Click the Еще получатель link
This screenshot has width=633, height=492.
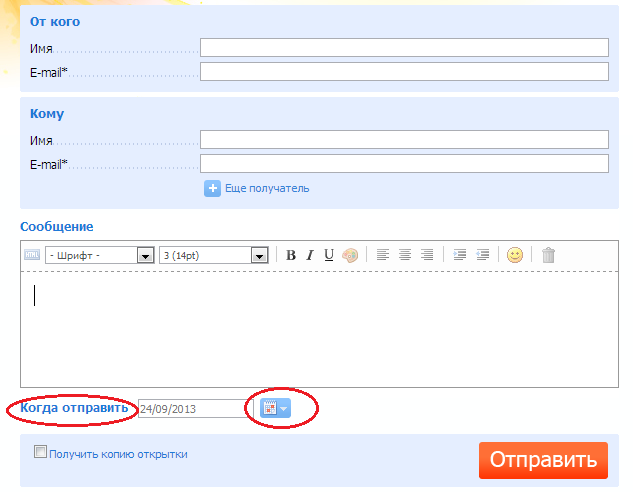coord(267,188)
